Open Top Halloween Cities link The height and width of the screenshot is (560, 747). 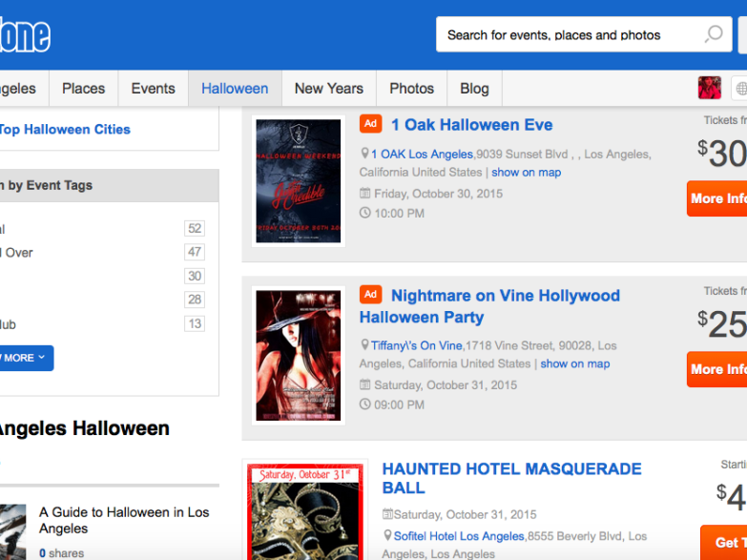point(65,129)
